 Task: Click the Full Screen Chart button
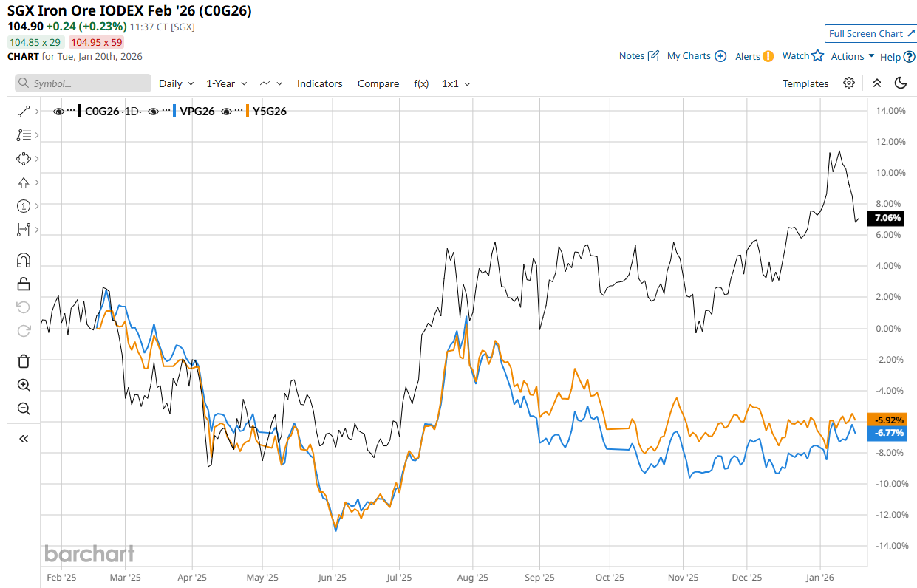click(871, 33)
